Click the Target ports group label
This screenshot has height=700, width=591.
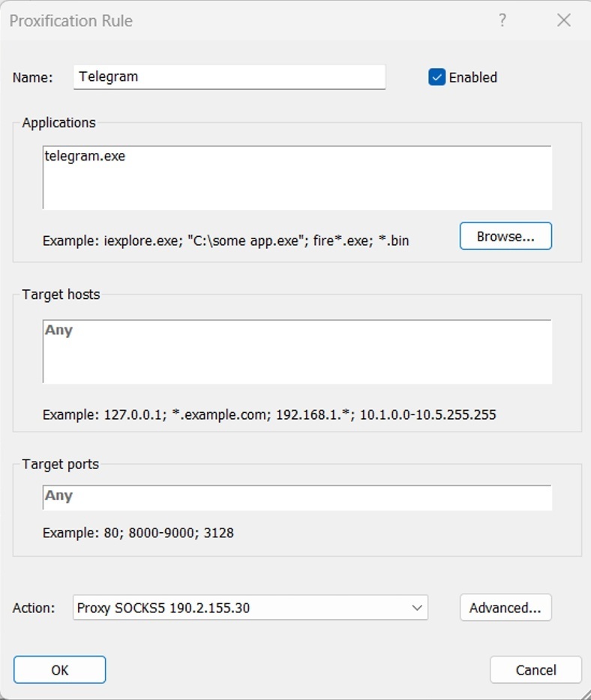coord(61,464)
